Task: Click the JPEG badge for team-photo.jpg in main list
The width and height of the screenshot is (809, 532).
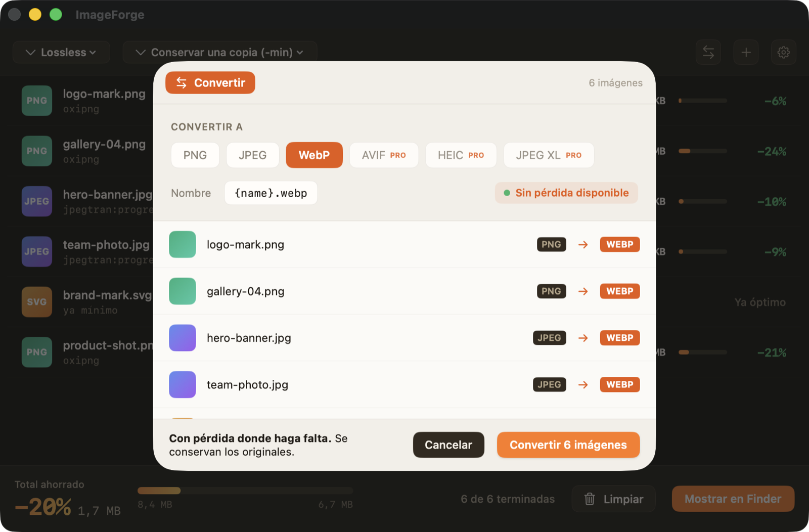Action: 37,251
